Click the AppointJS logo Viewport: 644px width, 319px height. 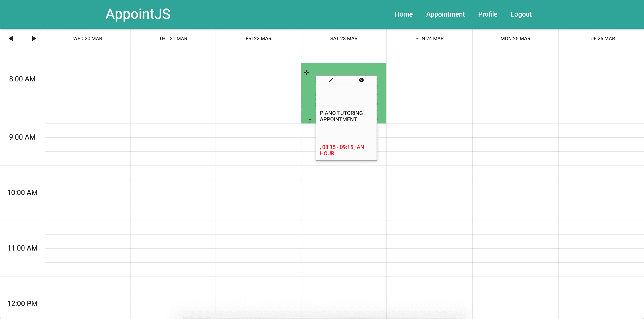[x=138, y=14]
